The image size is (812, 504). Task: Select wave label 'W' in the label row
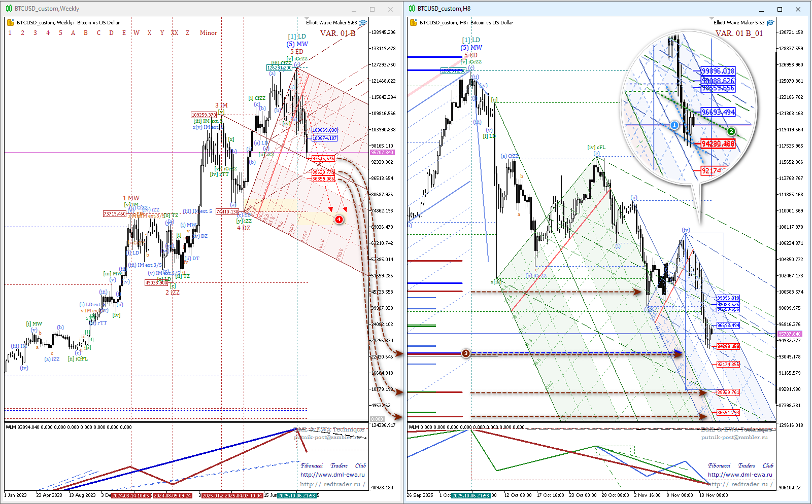137,33
